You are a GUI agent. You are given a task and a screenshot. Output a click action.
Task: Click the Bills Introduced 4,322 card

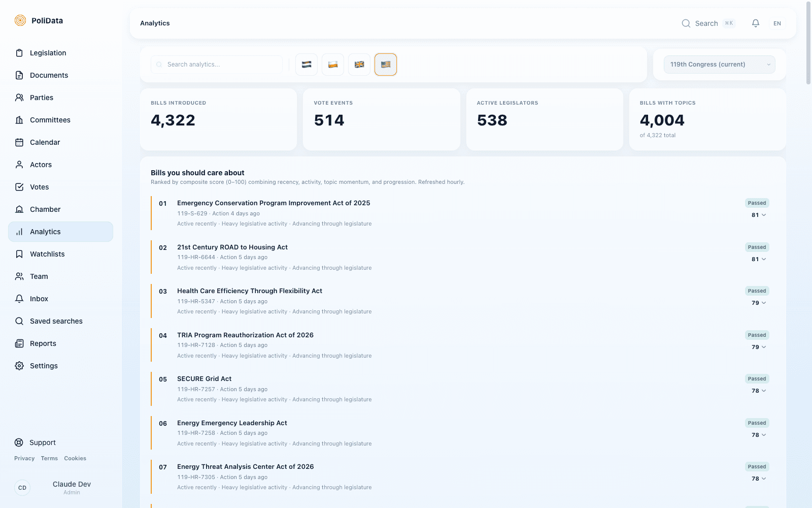[219, 119]
